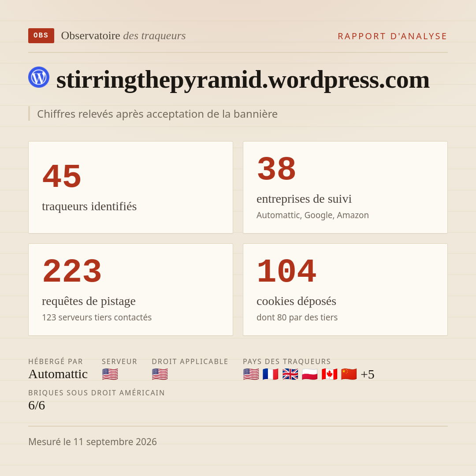
Task: Open the stirringthepyramid.wordpress.com domain heading
Action: (x=243, y=79)
